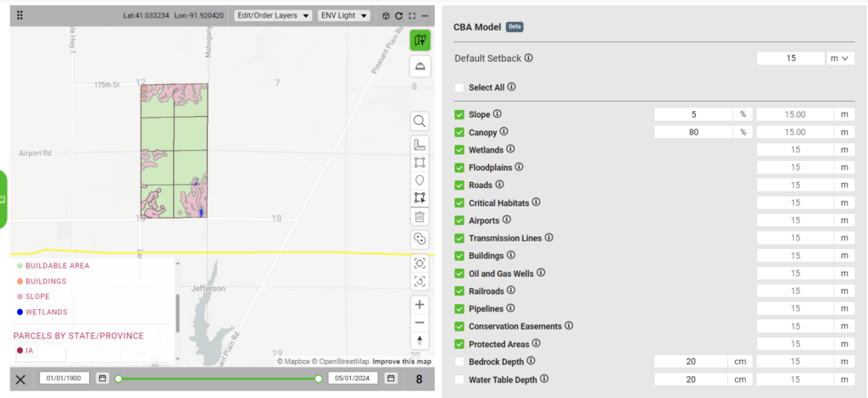Viewport: 868px width, 398px height.
Task: Click the focus target extent icon
Action: 420,263
